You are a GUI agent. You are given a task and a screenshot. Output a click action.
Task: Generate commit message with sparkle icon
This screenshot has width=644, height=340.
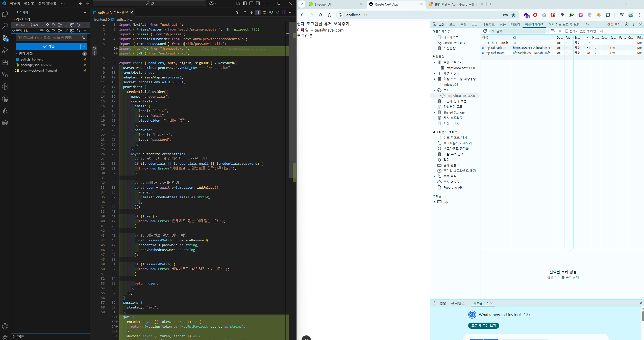pyautogui.click(x=83, y=38)
